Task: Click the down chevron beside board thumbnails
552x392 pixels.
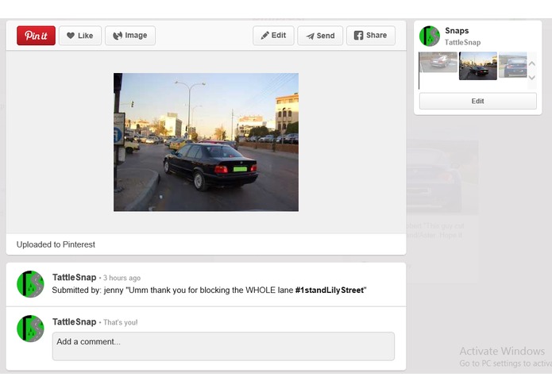Action: tap(532, 77)
